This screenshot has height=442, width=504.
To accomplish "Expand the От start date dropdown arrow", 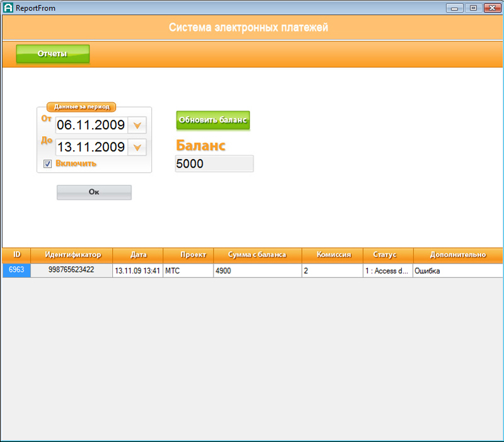I will [137, 125].
